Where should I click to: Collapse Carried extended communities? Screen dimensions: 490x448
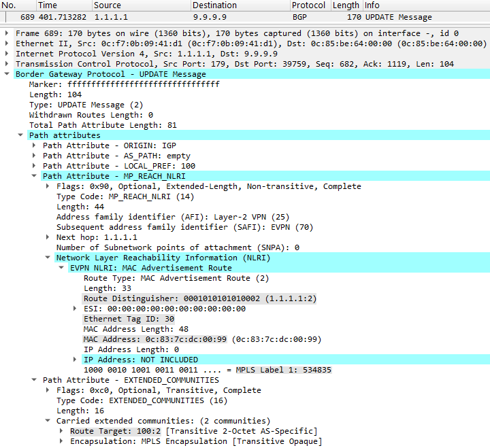click(48, 421)
